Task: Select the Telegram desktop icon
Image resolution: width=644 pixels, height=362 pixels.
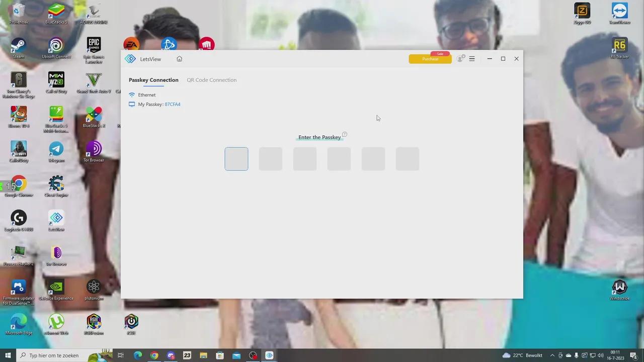Action: tap(56, 152)
